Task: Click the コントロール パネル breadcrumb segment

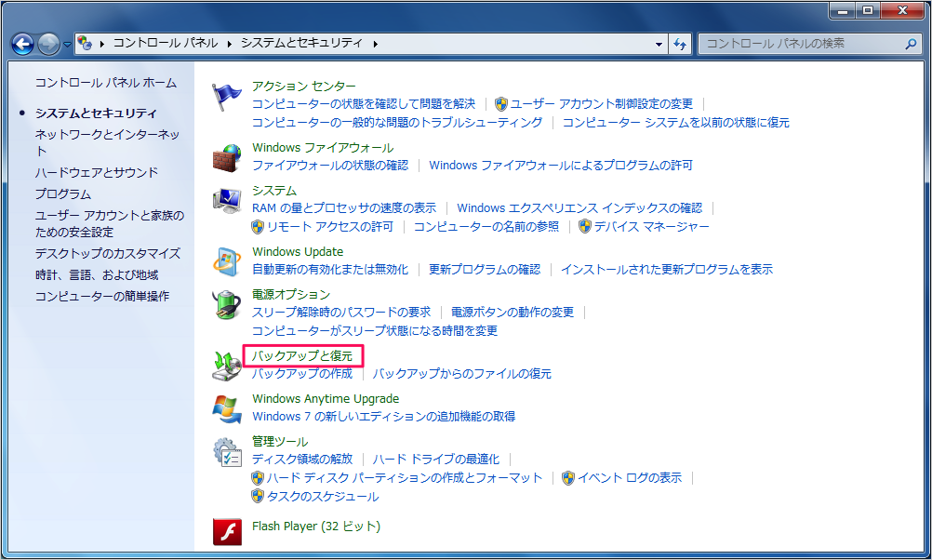Action: pos(166,43)
